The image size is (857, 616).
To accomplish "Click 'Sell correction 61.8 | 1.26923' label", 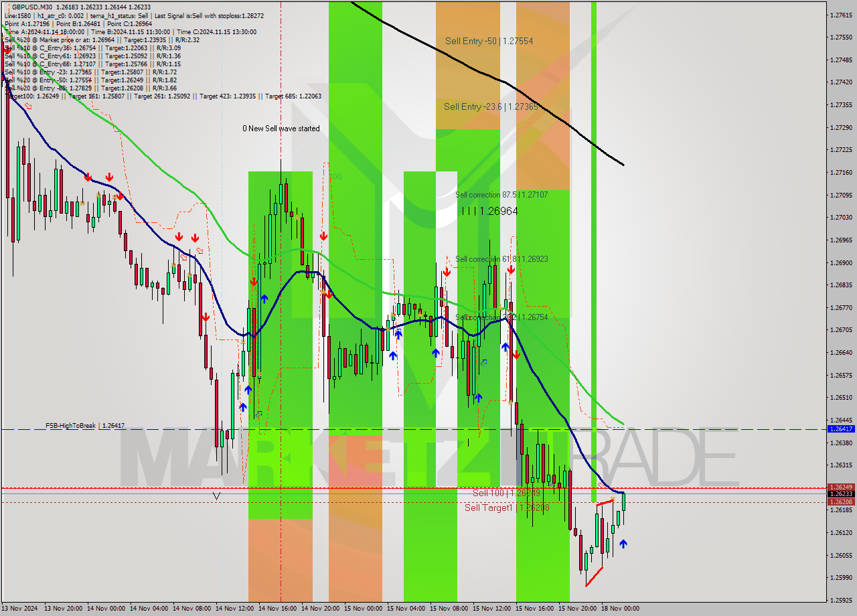I will (x=501, y=258).
